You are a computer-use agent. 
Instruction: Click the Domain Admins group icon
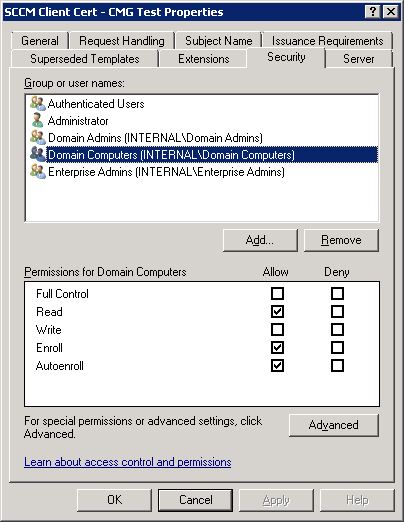pyautogui.click(x=37, y=137)
